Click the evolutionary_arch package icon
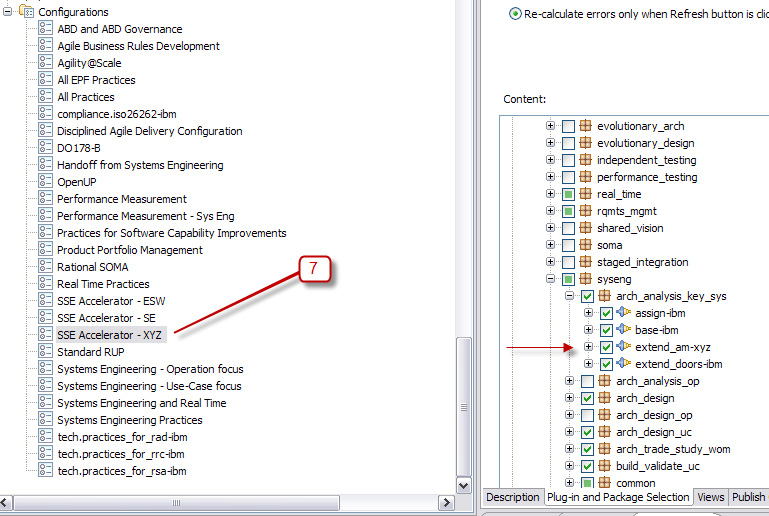 [x=585, y=126]
